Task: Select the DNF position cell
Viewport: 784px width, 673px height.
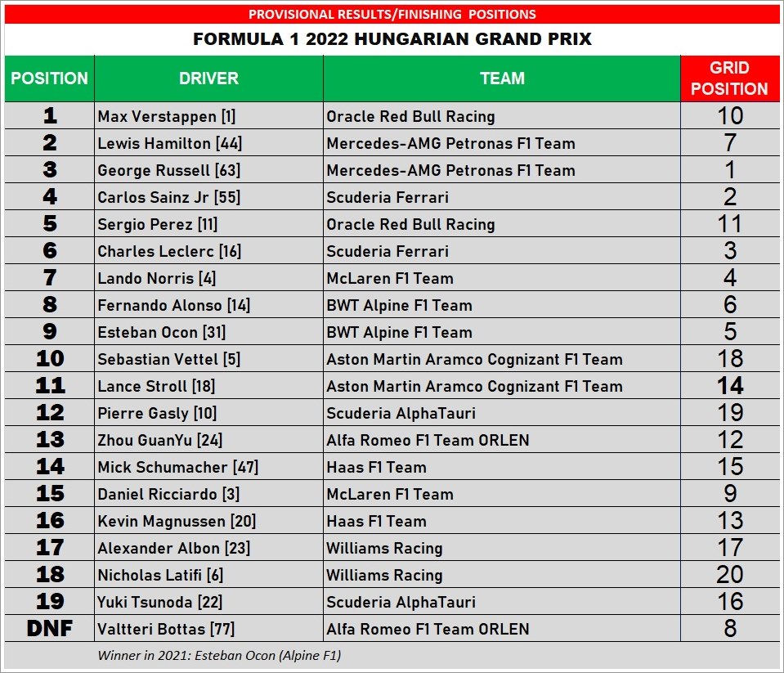Action: tap(50, 629)
